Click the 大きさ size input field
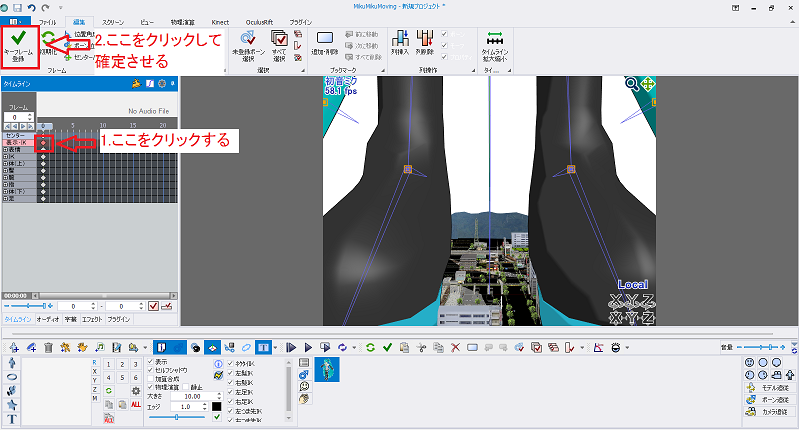This screenshot has width=799, height=430. pos(196,396)
